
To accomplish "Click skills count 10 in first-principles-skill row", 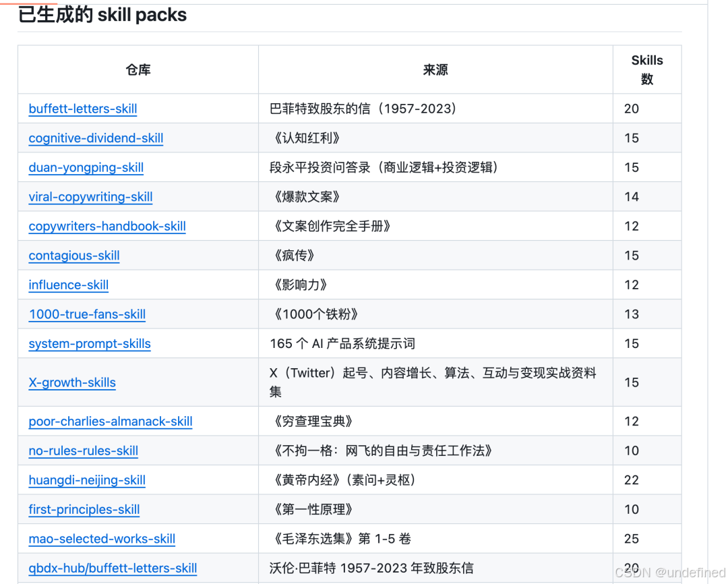I will 632,509.
